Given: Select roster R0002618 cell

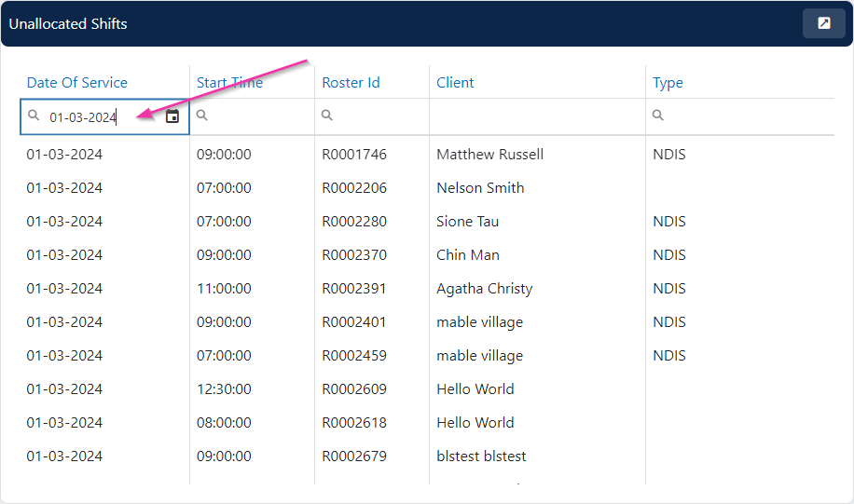Looking at the screenshot, I should (x=354, y=423).
